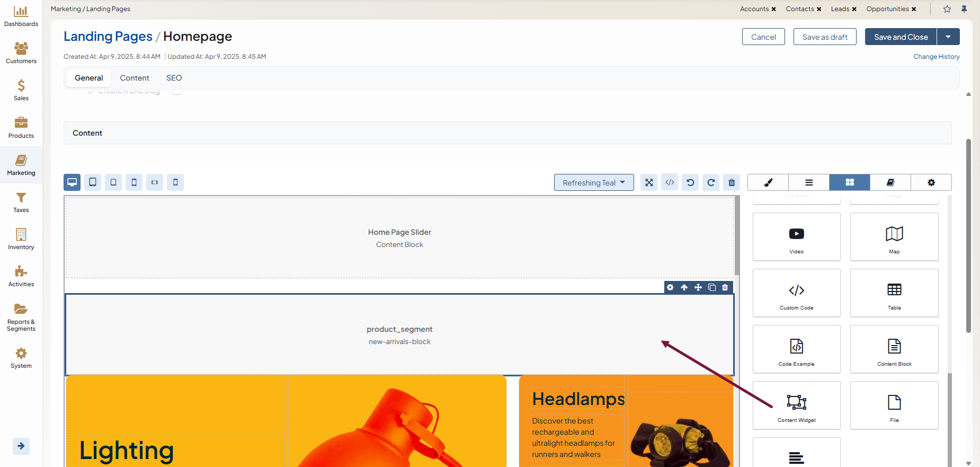This screenshot has height=467, width=980.
Task: Switch canvas to mobile landscape preview
Action: tap(155, 182)
